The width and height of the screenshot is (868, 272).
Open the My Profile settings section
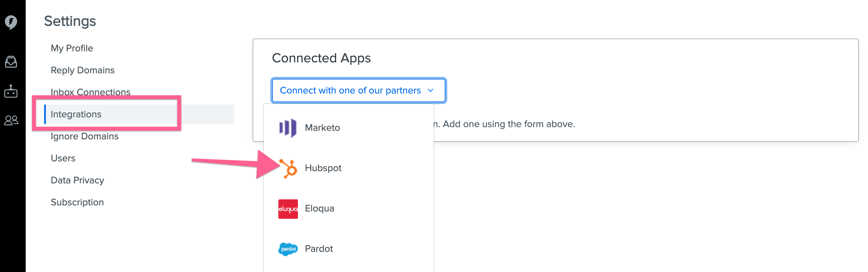point(72,48)
